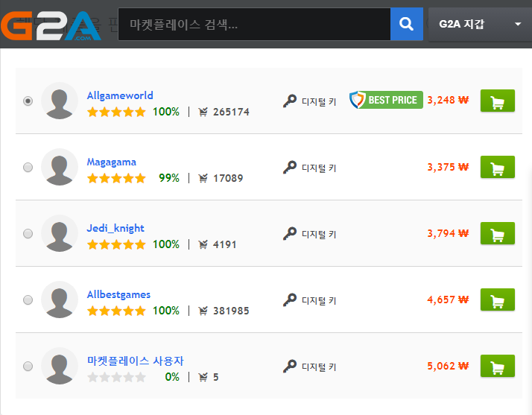
Task: Click the 3,794 ₩ price
Action: (x=448, y=233)
